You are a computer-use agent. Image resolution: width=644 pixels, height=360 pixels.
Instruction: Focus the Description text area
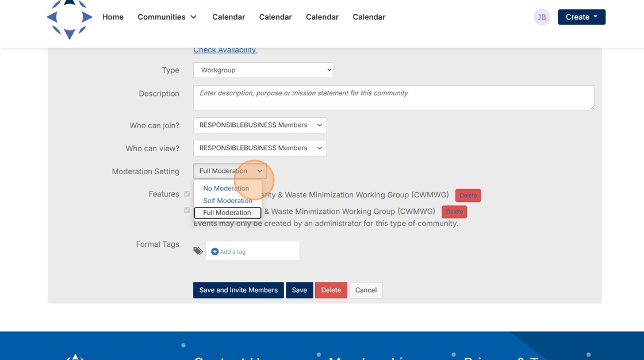click(394, 98)
